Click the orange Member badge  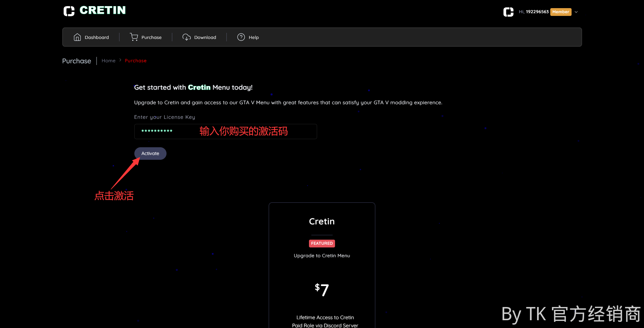coord(560,12)
